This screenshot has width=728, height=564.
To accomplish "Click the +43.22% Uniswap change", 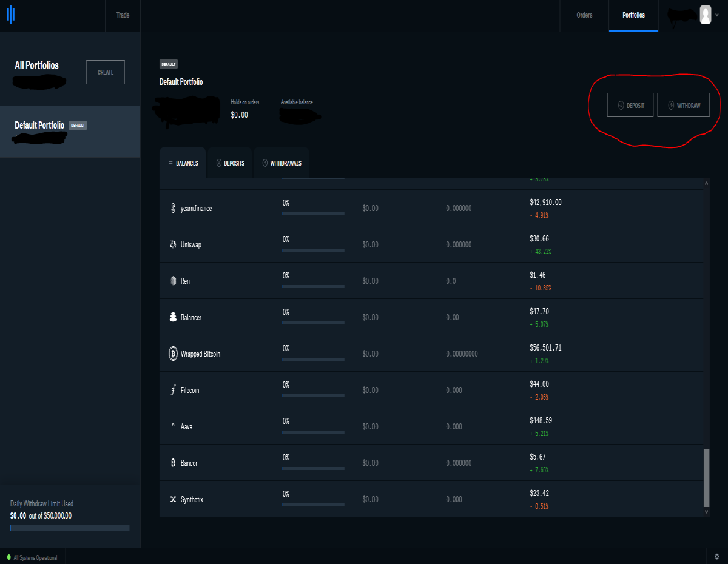I will pos(541,252).
